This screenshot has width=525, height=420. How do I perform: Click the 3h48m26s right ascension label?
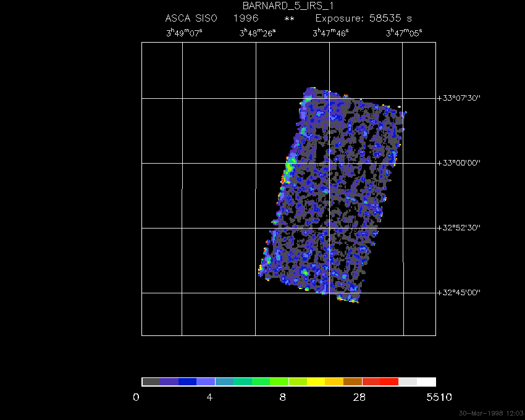(x=258, y=33)
